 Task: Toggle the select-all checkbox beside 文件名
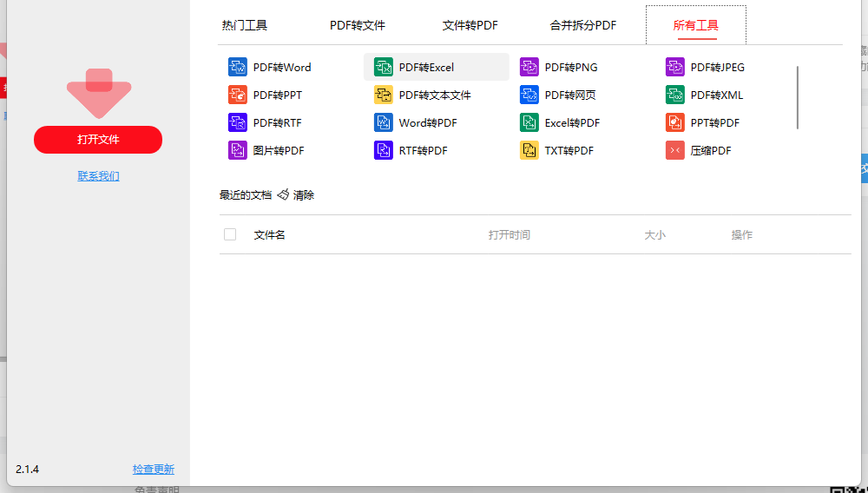(x=230, y=234)
